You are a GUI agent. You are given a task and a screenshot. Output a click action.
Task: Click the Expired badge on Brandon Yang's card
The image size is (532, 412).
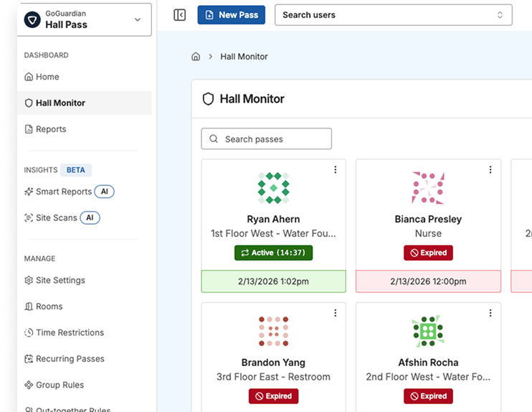pyautogui.click(x=273, y=396)
